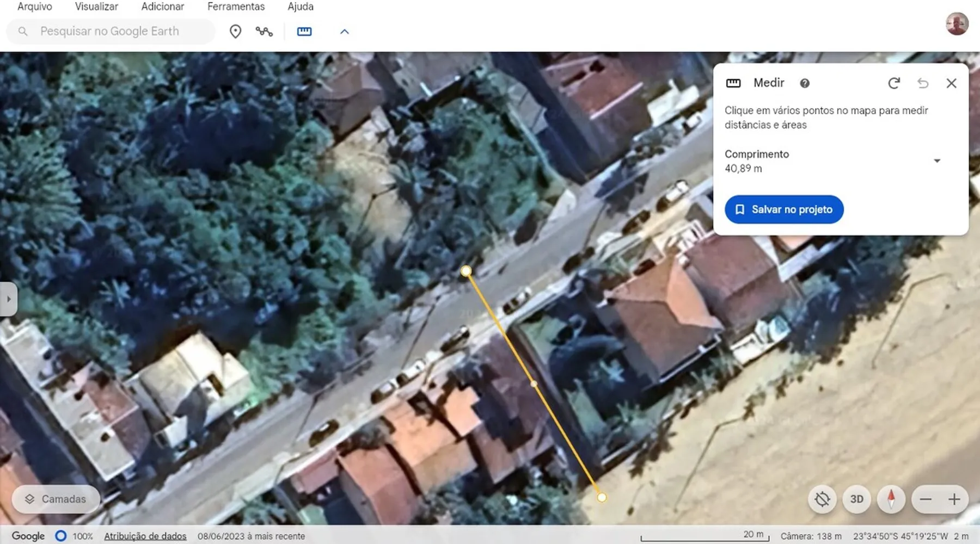
Task: Reset orientation with the compass icon
Action: coord(891,499)
